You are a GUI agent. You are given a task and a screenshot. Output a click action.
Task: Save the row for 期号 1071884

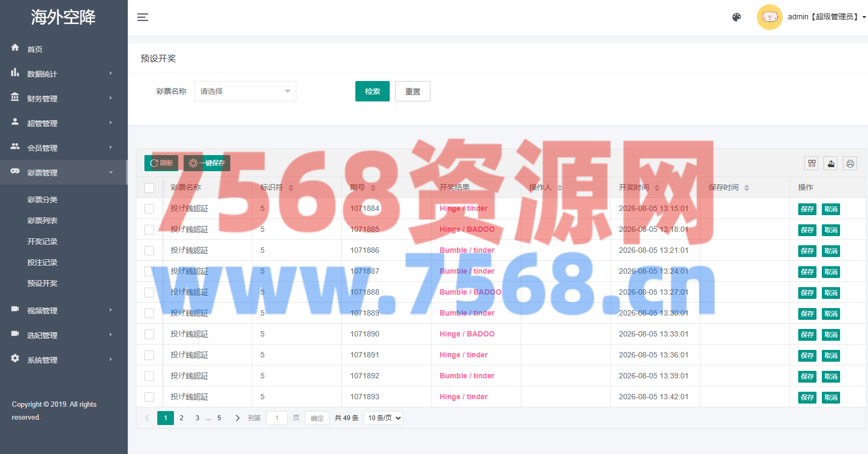[807, 209]
